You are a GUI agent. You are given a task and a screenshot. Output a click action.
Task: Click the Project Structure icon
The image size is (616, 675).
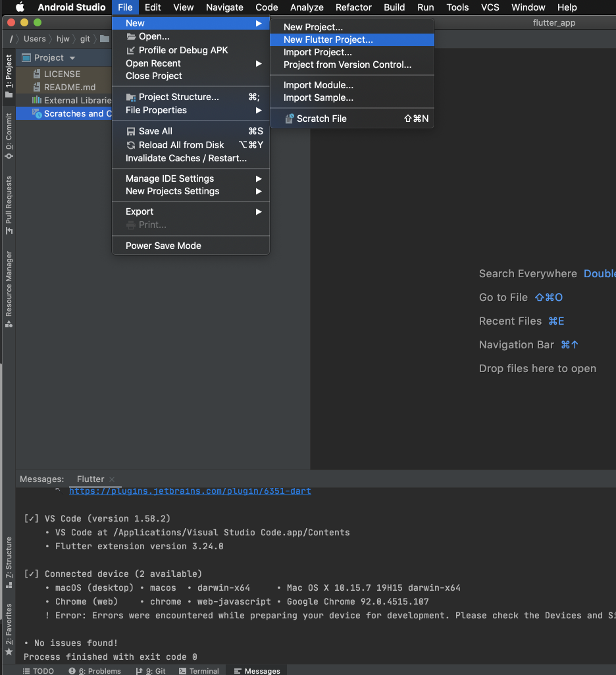(x=131, y=97)
